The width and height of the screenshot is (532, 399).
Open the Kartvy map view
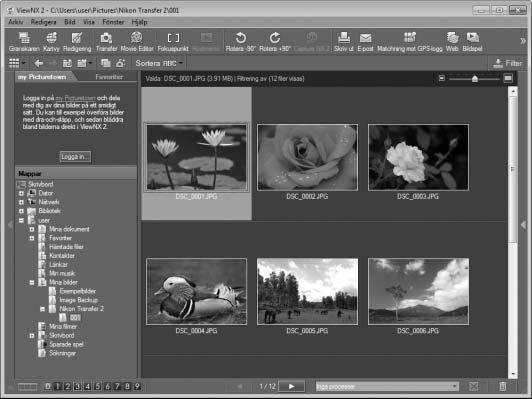[51, 42]
